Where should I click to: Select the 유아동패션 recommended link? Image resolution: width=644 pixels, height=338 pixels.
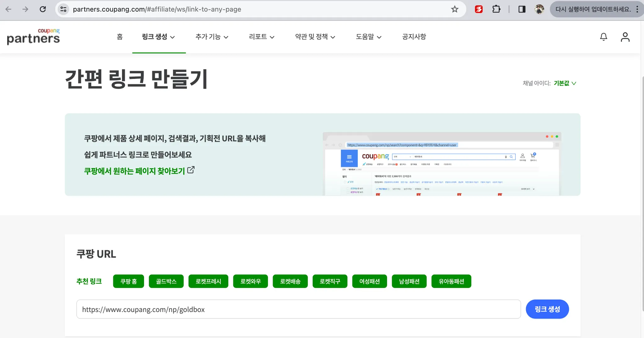pos(451,281)
